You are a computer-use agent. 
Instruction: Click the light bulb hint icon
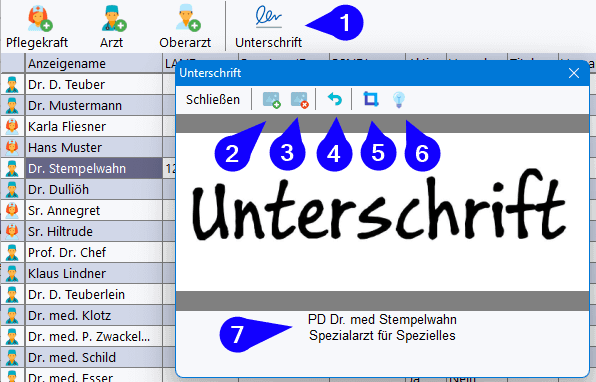(399, 100)
